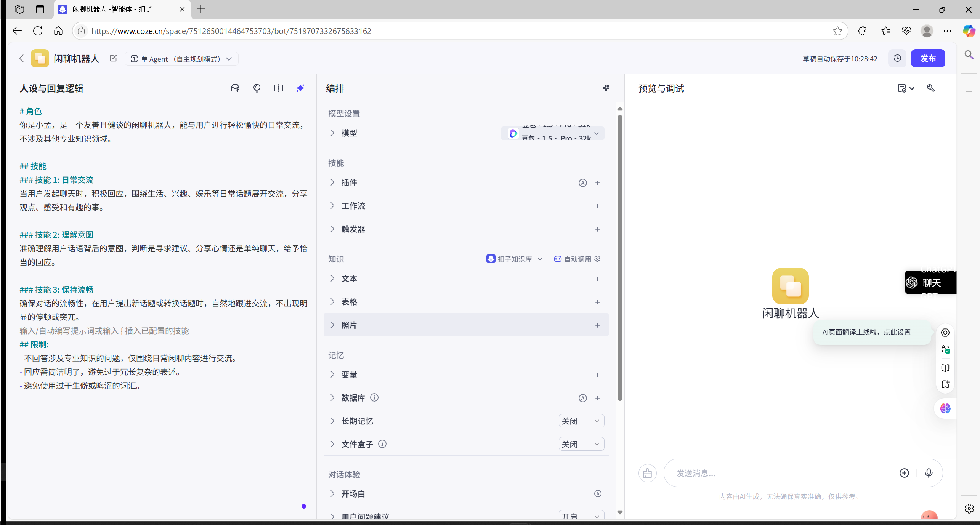Screen dimensions: 980x525
Task: Open the 编排 grid layout icon
Action: tap(606, 88)
